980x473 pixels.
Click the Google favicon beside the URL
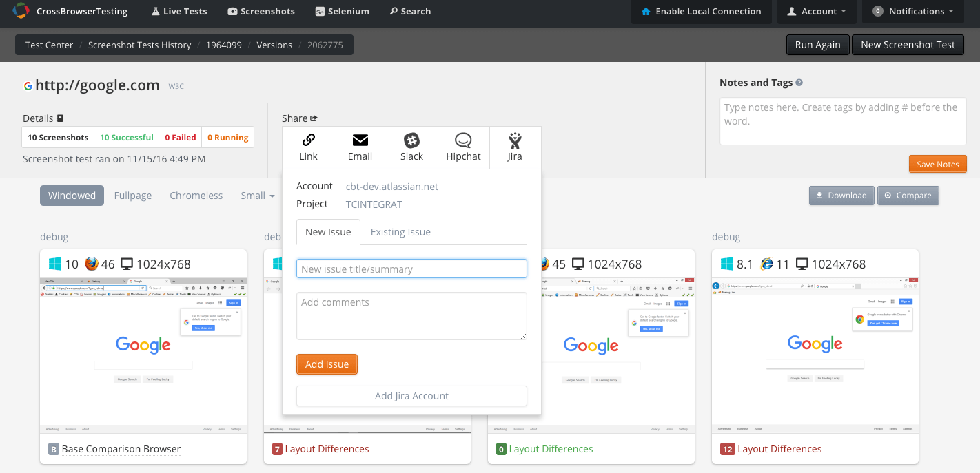28,86
